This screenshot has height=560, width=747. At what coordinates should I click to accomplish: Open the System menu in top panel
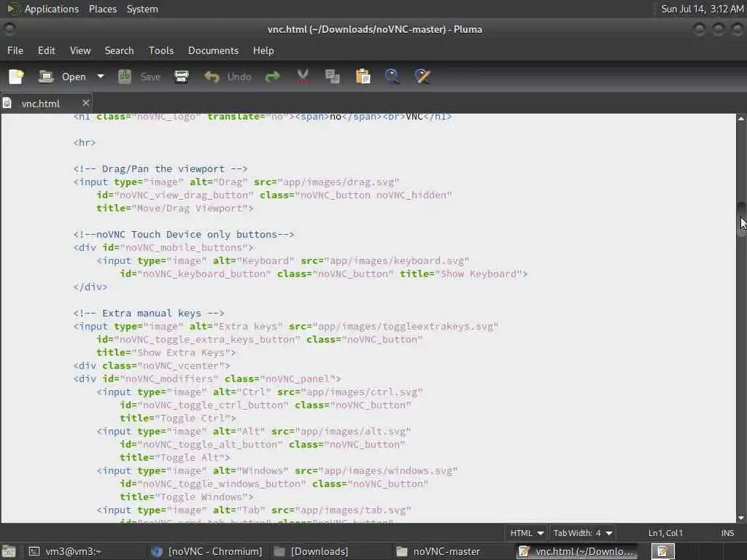coord(142,9)
